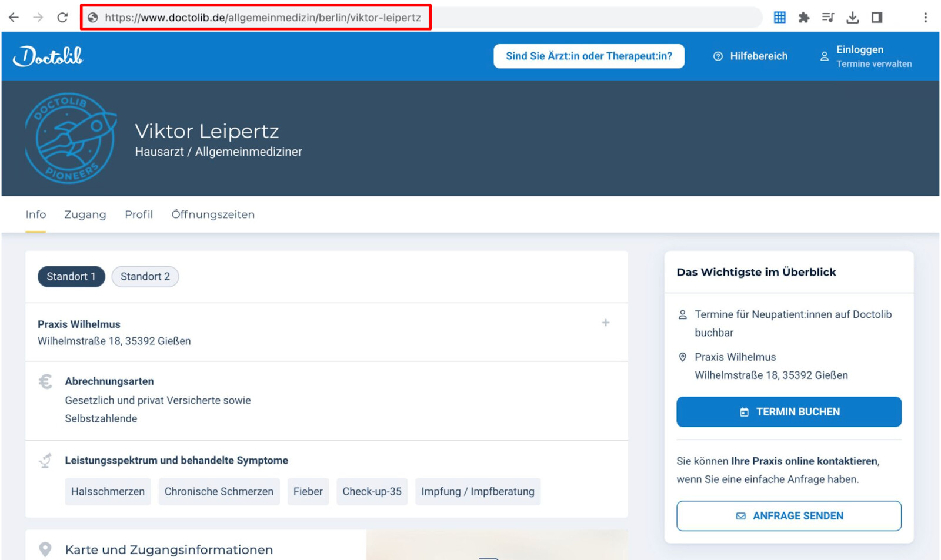Click the Fieber tag
Screen dimensions: 941x560
pyautogui.click(x=308, y=491)
